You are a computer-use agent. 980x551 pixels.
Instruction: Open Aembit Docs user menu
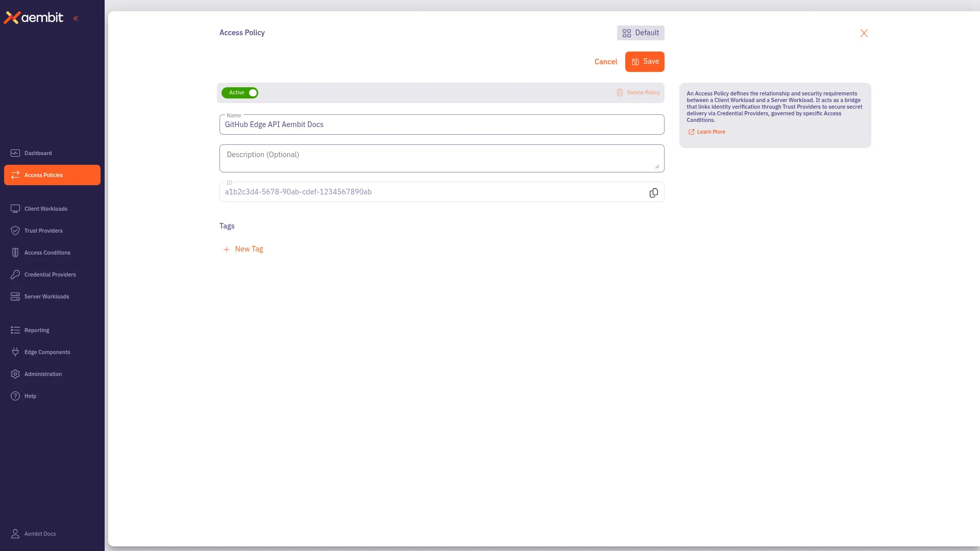[x=52, y=534]
